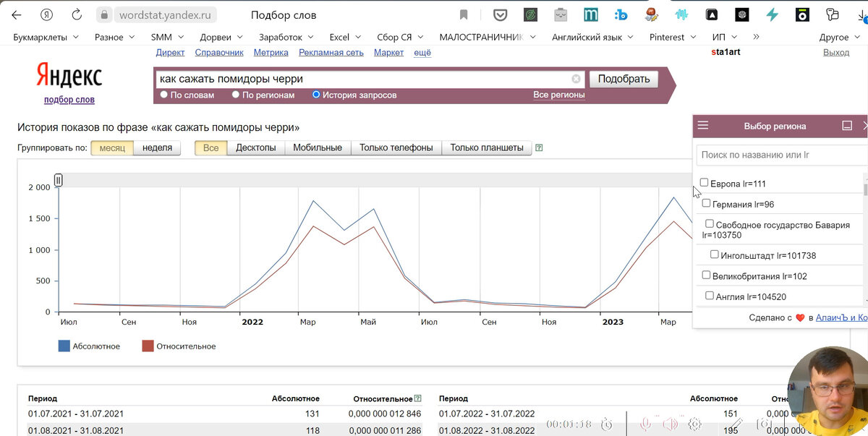
Task: Open the Pocket extension icon
Action: (x=500, y=14)
